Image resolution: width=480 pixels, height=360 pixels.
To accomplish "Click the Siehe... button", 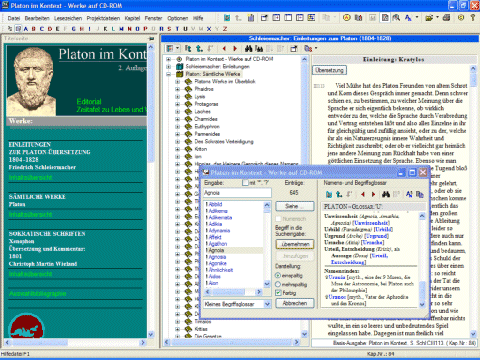I will (295, 206).
